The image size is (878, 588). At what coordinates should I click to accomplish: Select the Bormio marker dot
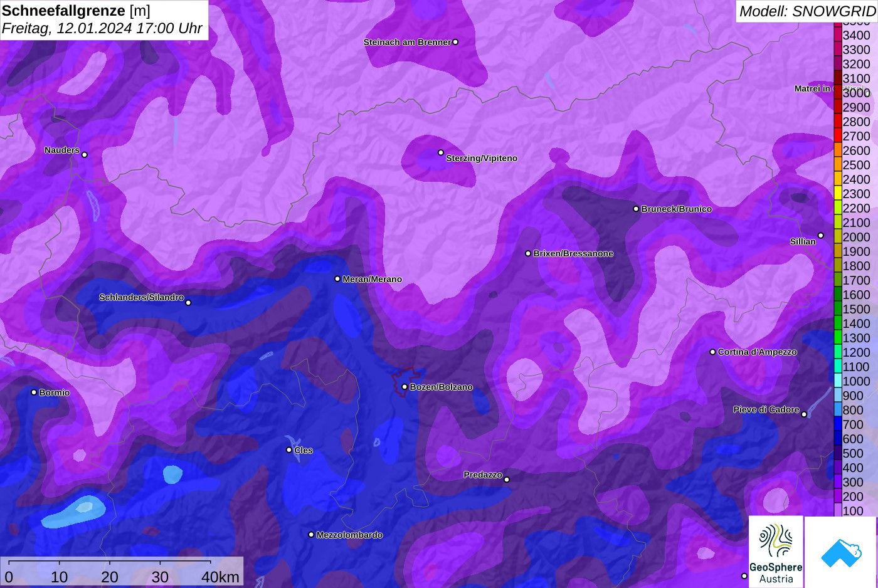(34, 392)
